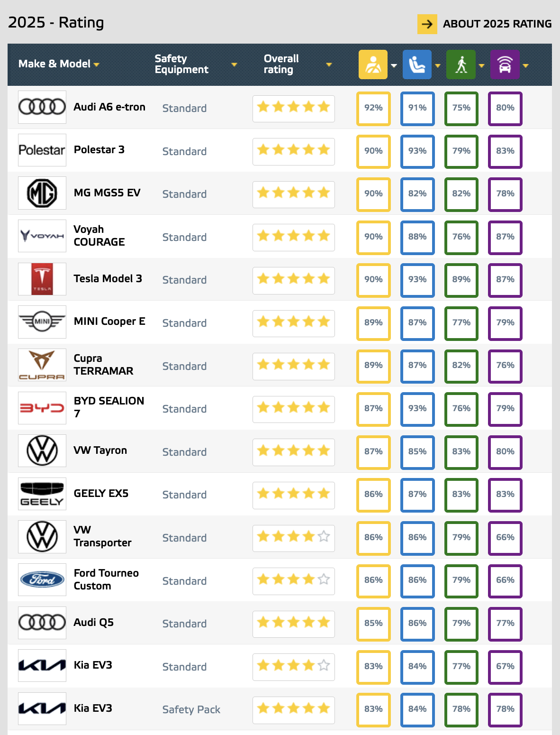Image resolution: width=560 pixels, height=735 pixels.
Task: Click the BYD logo image
Action: pos(42,408)
